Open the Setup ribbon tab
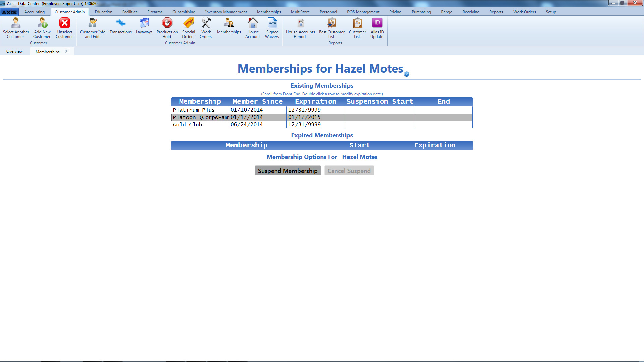 coord(551,12)
